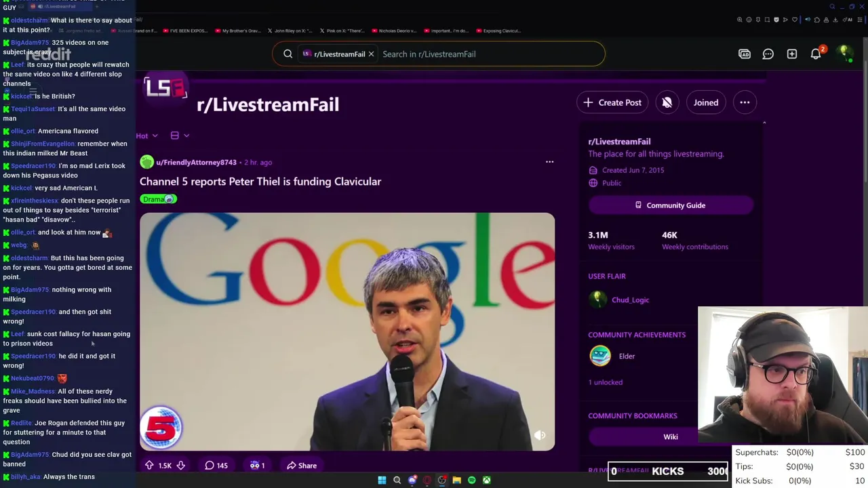Click the create post plus icon in header
This screenshot has width=868, height=488.
(791, 54)
